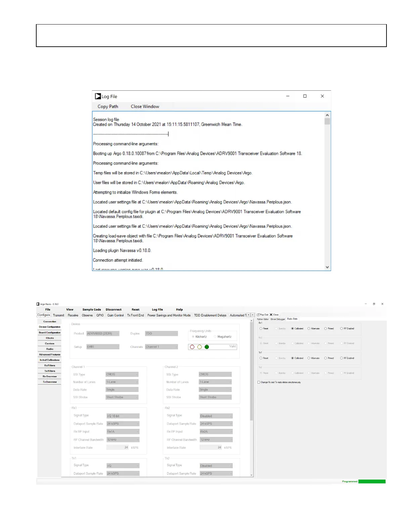Enable Change Rx and Tx states simultaneously checkbox
Viewport: 411px width, 532px height.
[259, 382]
